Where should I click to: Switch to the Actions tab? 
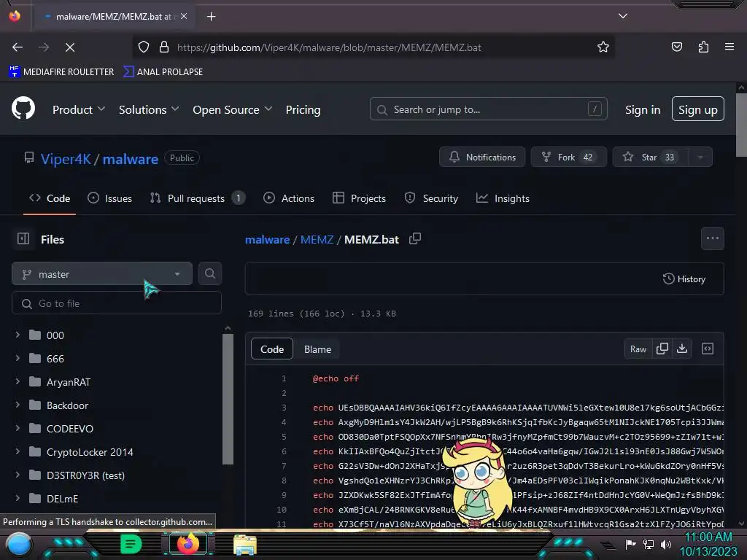[x=289, y=198]
